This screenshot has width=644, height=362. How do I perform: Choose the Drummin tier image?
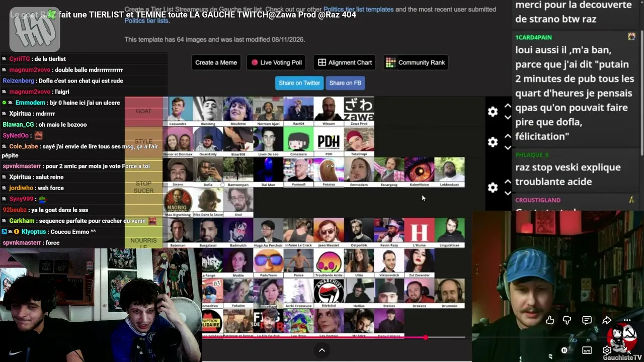[x=449, y=293]
